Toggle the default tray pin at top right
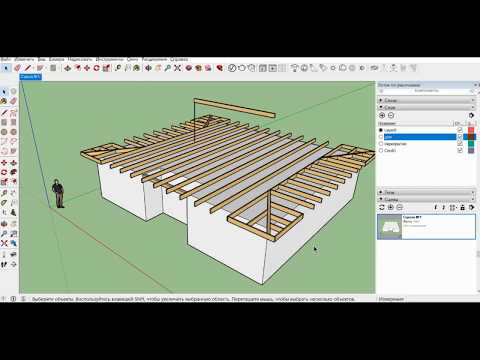This screenshot has width=480, height=360. click(476, 85)
